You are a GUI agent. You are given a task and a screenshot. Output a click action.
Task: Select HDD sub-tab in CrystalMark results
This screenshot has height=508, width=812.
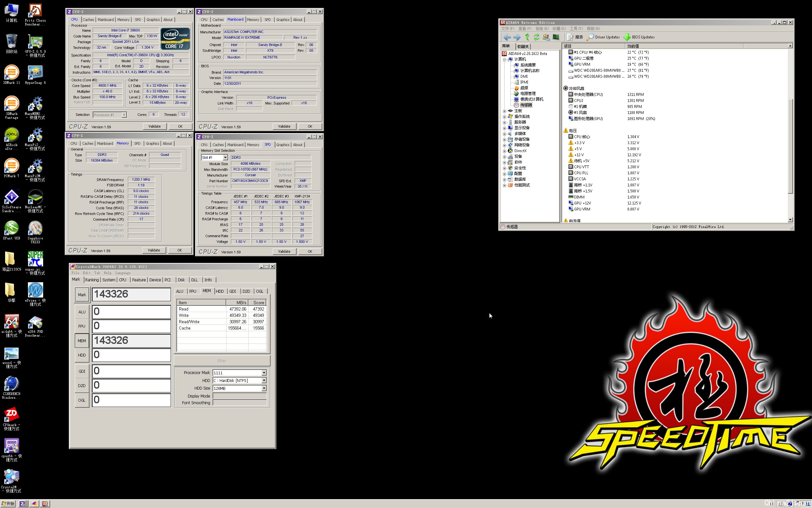[220, 291]
